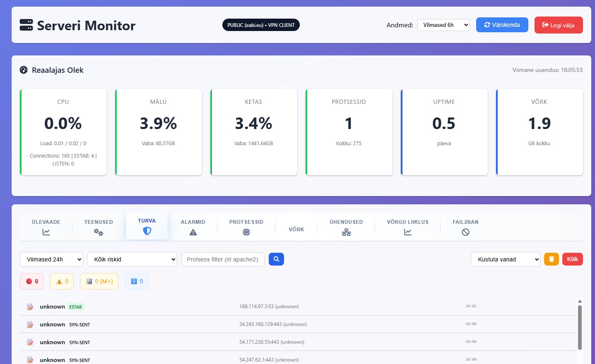595x364 pixels.
Task: Click the Teenused gears icon
Action: pos(98,232)
